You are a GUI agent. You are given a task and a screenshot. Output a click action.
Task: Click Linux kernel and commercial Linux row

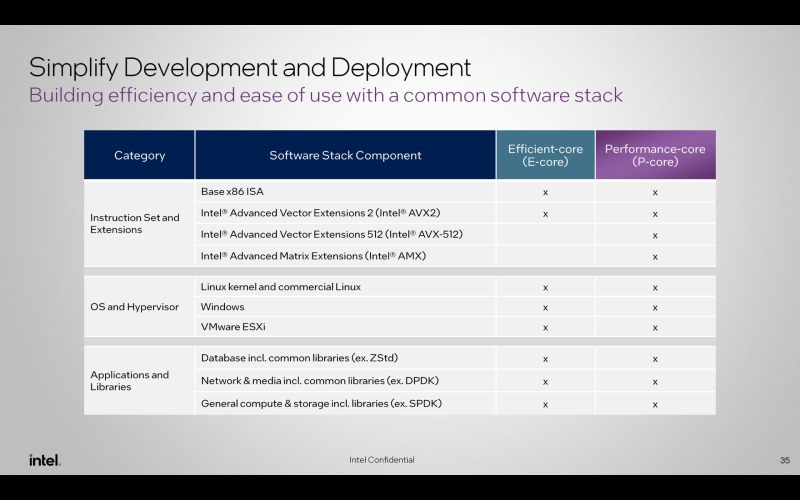tap(280, 287)
